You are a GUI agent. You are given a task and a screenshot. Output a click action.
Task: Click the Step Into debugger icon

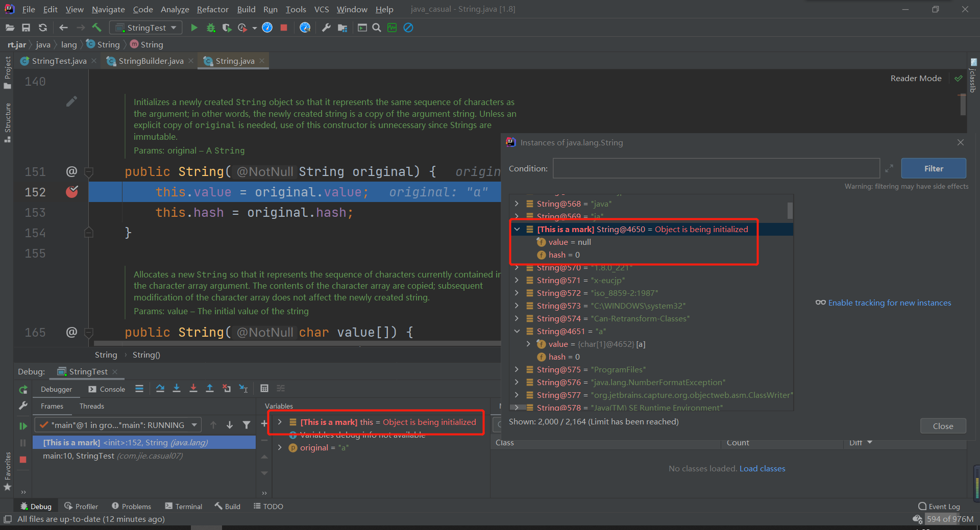pos(177,389)
